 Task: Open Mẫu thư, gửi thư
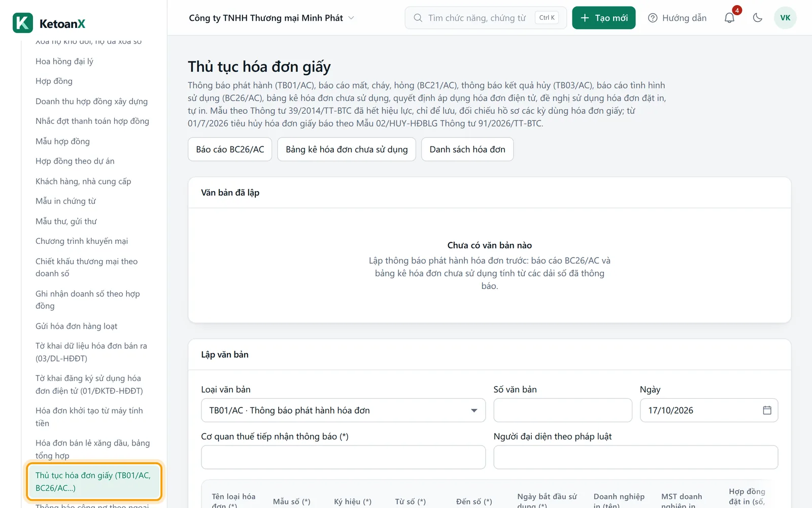(66, 221)
